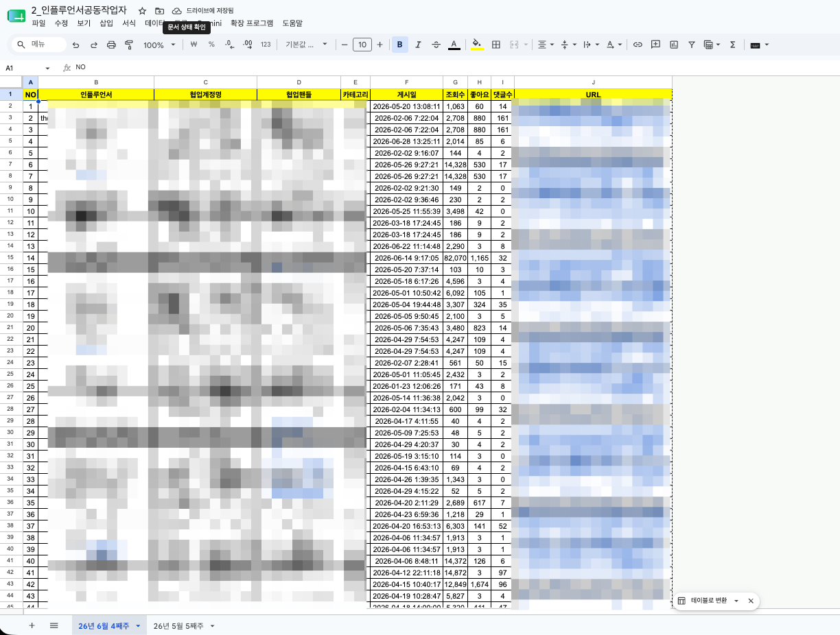Open the 26년 6월 4째주 tab arrow menu
Viewport: 840px width, 635px height.
click(x=138, y=626)
